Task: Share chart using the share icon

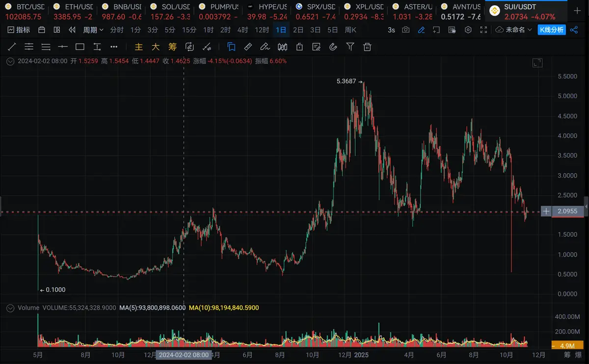Action: pos(575,30)
